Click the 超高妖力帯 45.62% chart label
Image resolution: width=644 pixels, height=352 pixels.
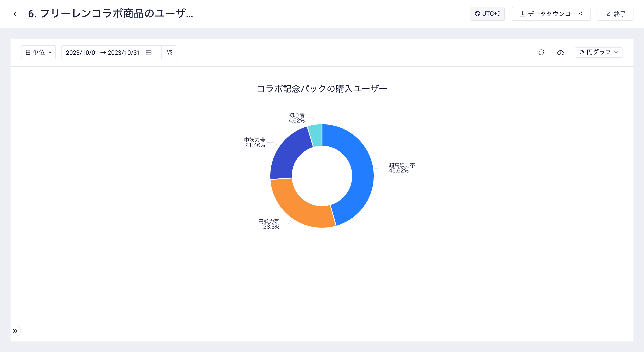402,168
